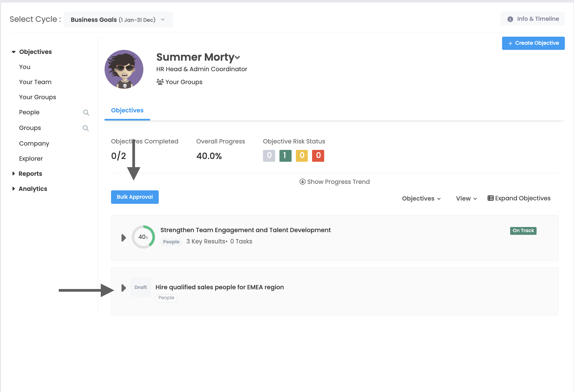Click the Create Objective button
574x392 pixels.
point(533,43)
